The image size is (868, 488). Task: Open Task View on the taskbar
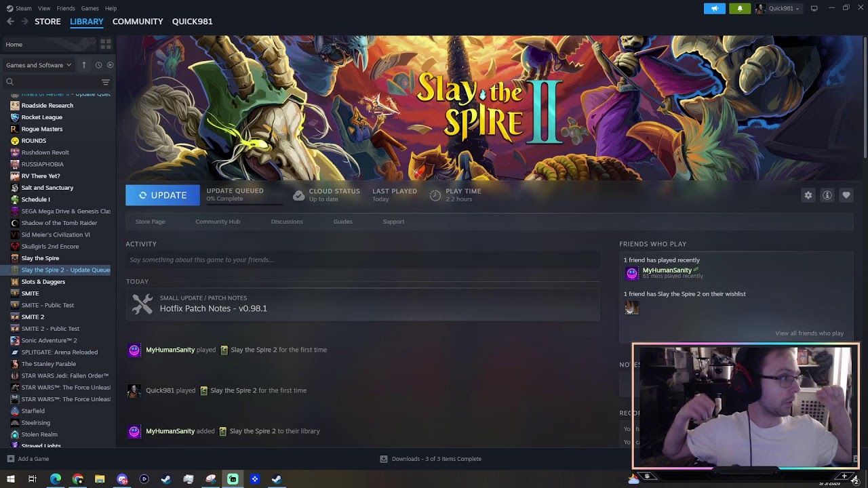pos(32,479)
